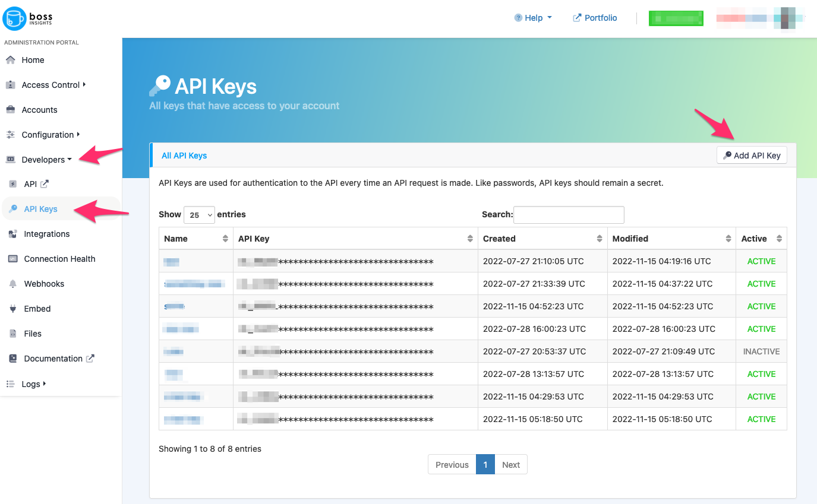Open the blurred user account menu
The width and height of the screenshot is (817, 504).
(x=760, y=18)
